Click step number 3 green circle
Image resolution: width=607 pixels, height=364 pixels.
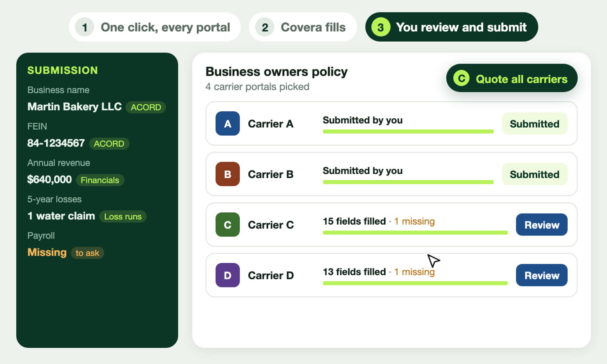coord(380,27)
